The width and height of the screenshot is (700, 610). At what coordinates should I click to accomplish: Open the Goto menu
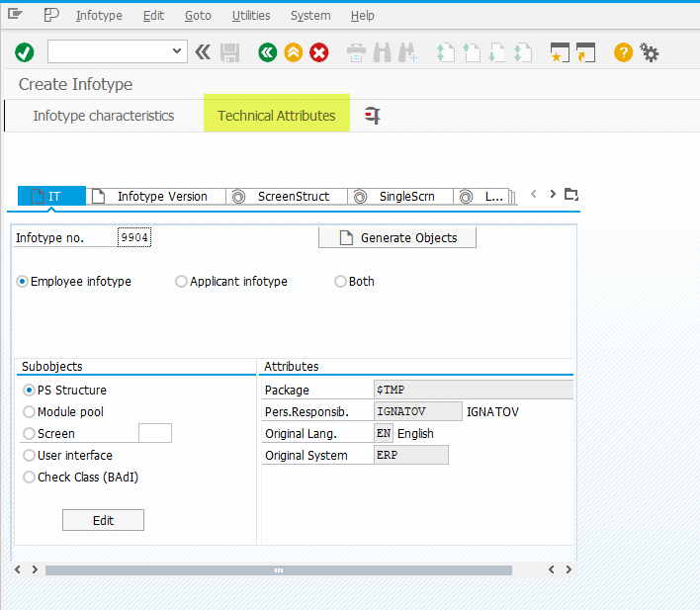click(x=198, y=16)
